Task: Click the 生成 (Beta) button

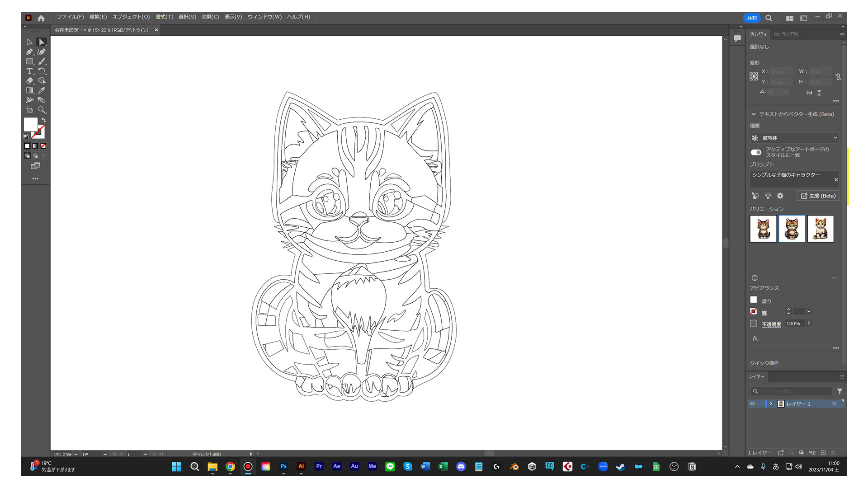Action: 818,196
